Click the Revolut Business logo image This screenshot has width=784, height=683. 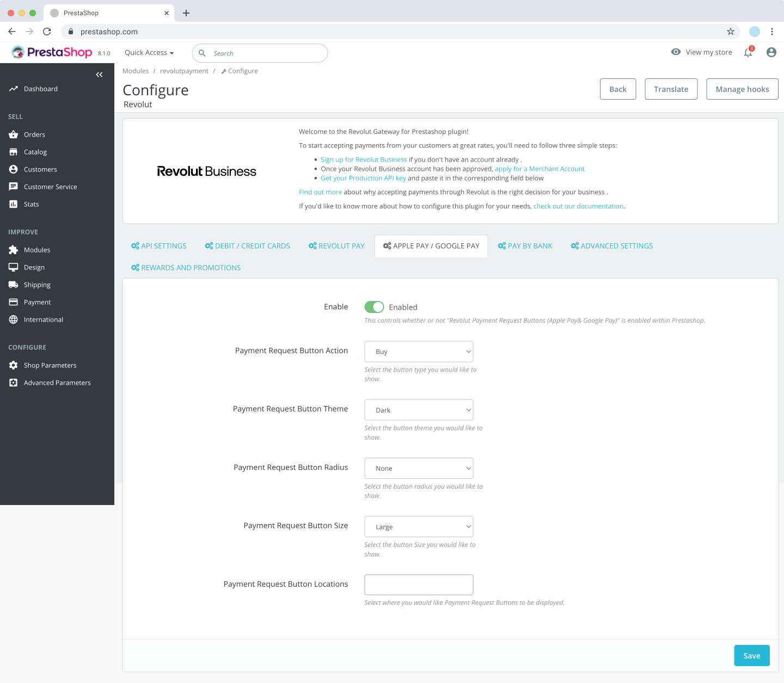(x=206, y=171)
